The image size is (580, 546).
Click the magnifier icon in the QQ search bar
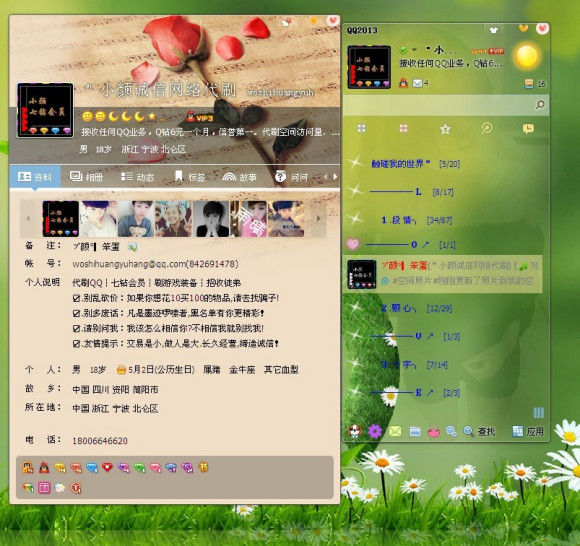tap(540, 105)
